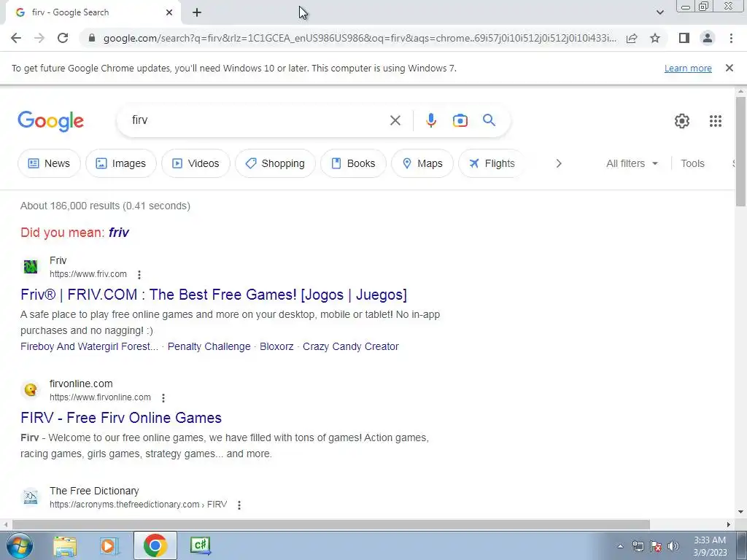747x560 pixels.
Task: Filter results by Flights
Action: pyautogui.click(x=492, y=163)
